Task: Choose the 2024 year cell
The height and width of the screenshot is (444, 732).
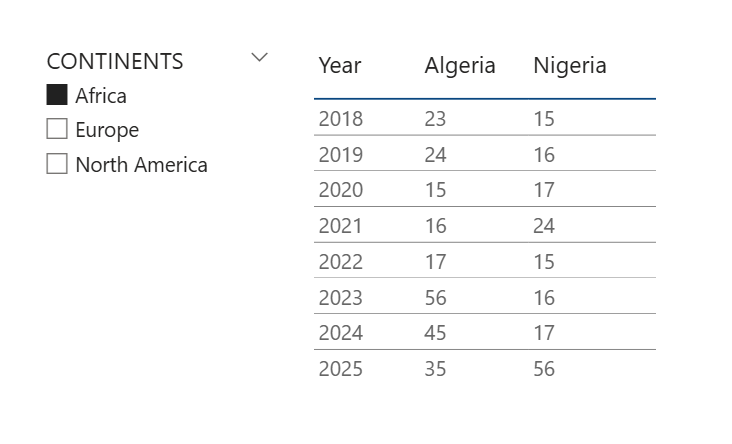Action: click(x=341, y=333)
